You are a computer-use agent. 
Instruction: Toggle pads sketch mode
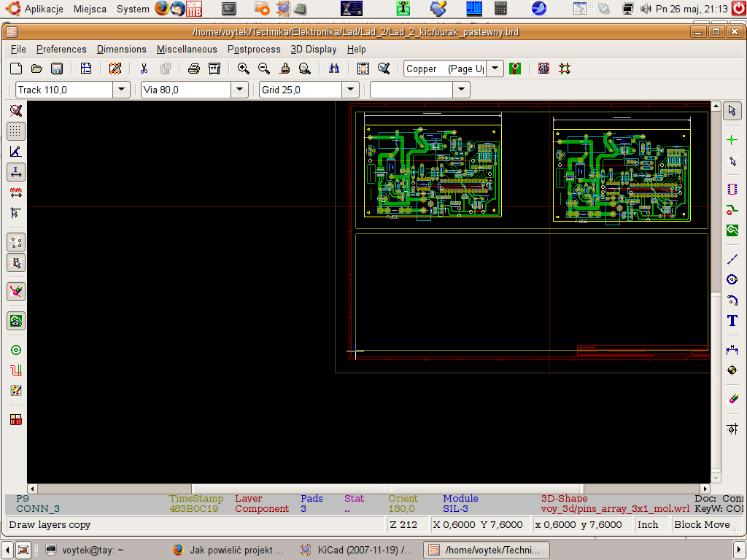click(x=16, y=350)
